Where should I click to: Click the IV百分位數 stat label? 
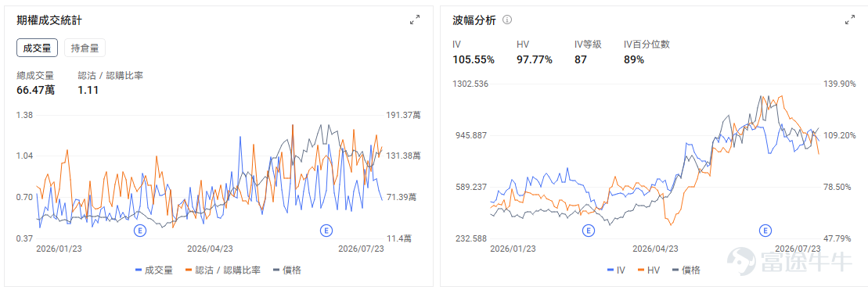pos(646,45)
